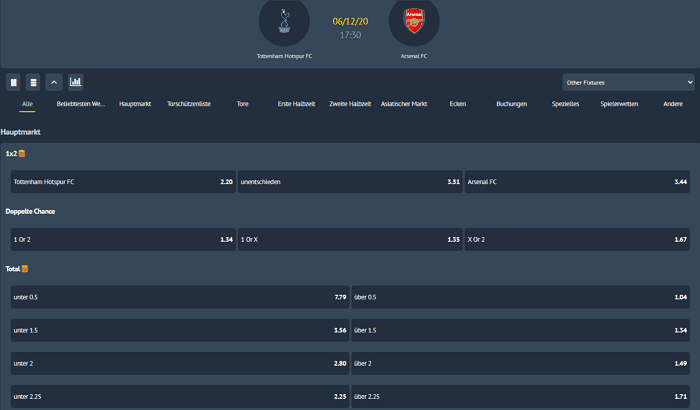Click the Arsenal FC team name under crest
The image size is (700, 410).
pyautogui.click(x=414, y=56)
